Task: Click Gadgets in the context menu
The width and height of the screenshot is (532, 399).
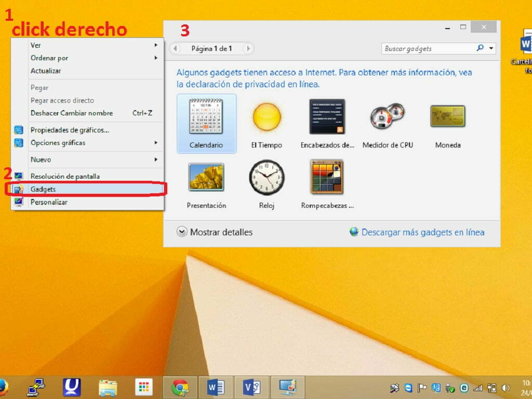Action: click(x=43, y=189)
